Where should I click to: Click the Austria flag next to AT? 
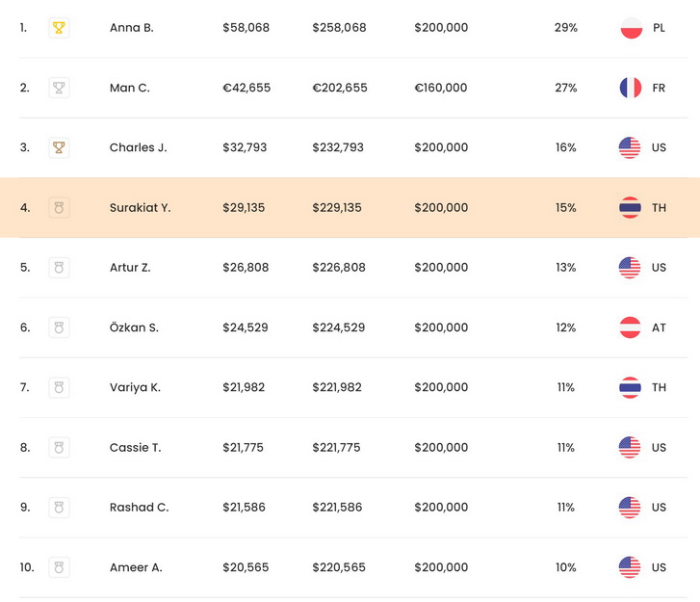[631, 327]
